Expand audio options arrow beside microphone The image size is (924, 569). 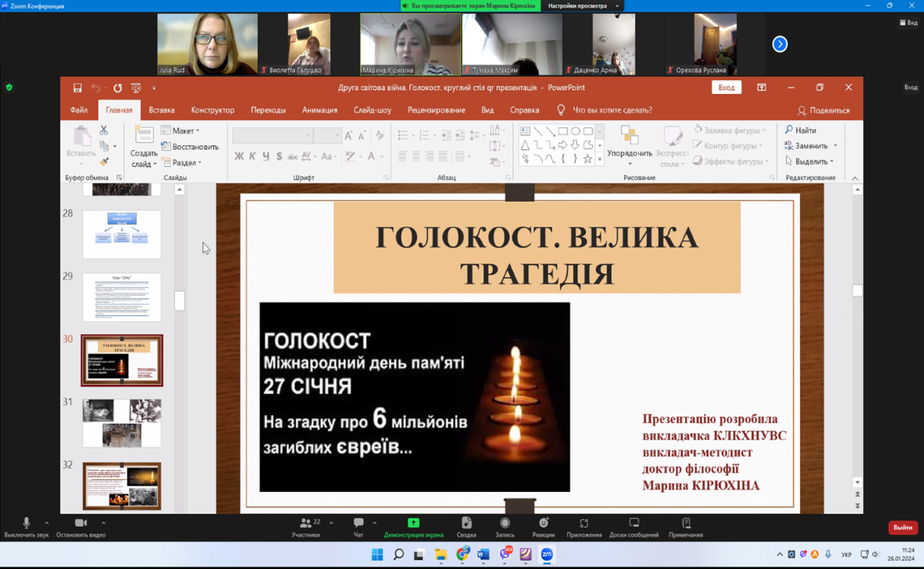(46, 524)
